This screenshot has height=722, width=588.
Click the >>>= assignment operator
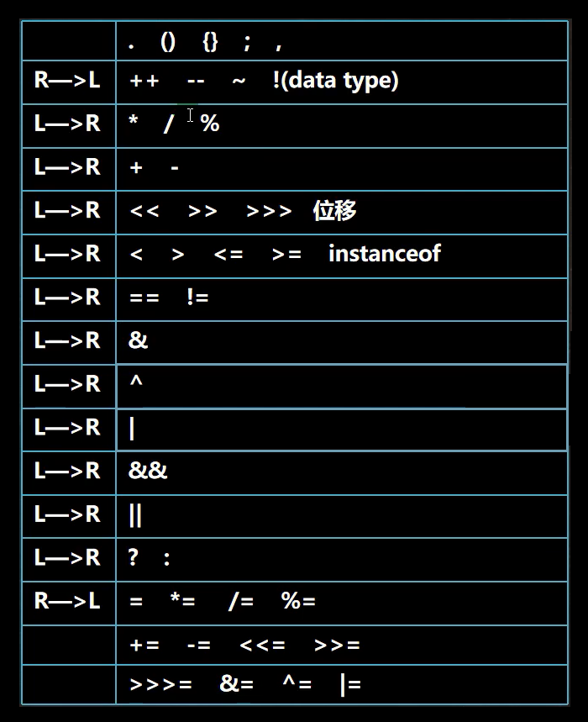click(x=161, y=685)
